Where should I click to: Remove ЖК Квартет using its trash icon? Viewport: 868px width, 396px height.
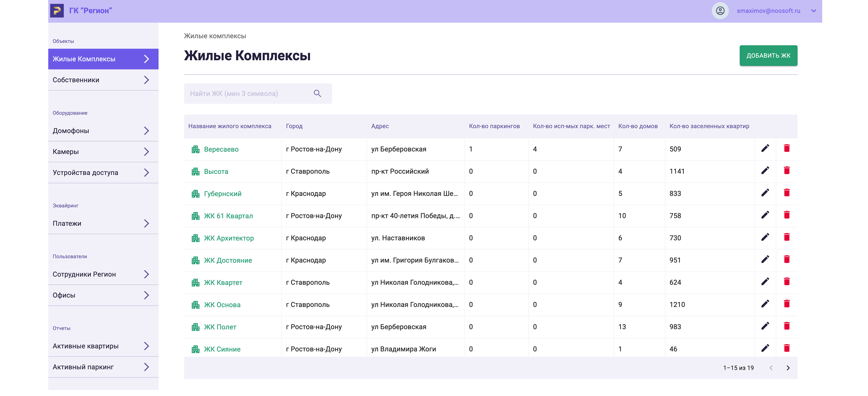(x=786, y=282)
